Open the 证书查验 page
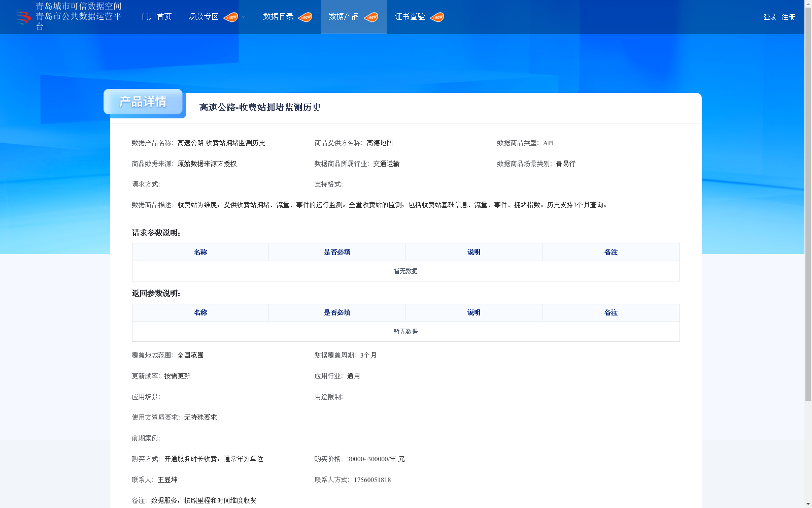This screenshot has width=812, height=508. (411, 17)
